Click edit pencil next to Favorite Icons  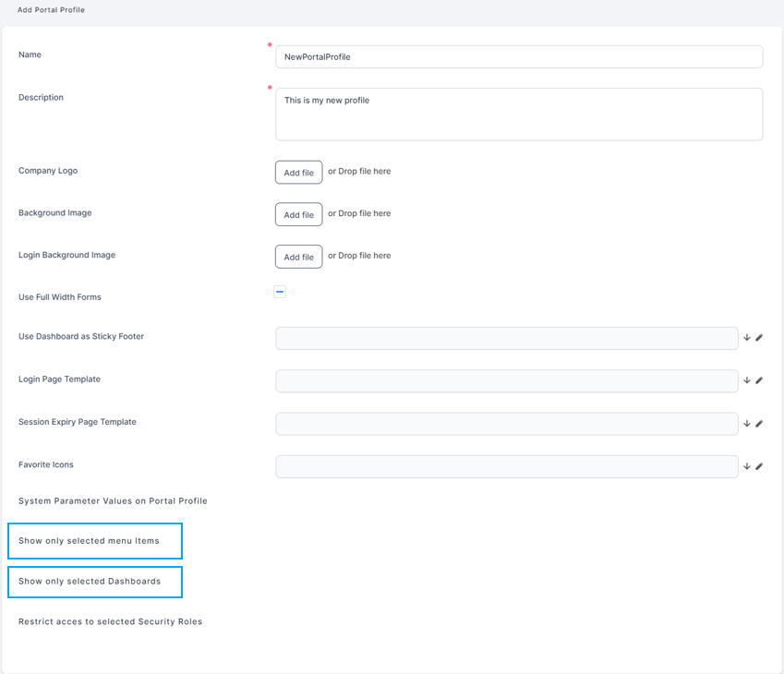pyautogui.click(x=759, y=466)
